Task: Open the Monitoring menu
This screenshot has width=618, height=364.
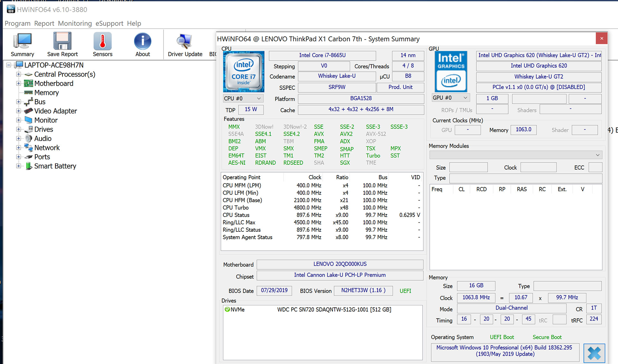Action: [75, 23]
